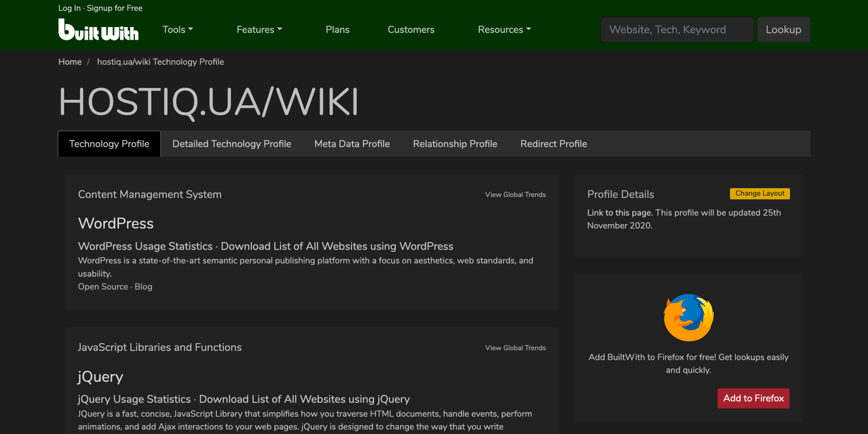Screen dimensions: 868x434
Task: Click the Firefox browser icon graphic
Action: click(x=688, y=317)
